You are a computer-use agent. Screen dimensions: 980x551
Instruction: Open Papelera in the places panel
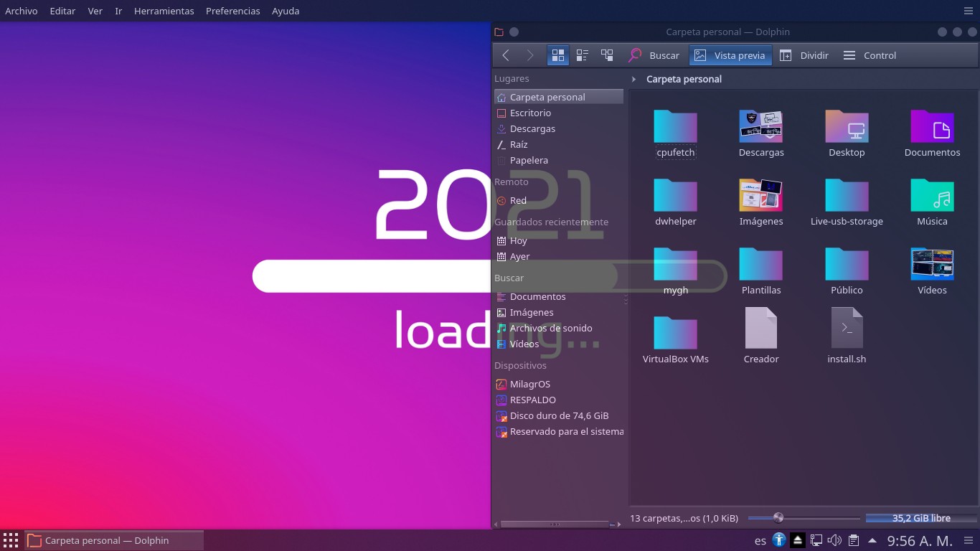pos(528,160)
